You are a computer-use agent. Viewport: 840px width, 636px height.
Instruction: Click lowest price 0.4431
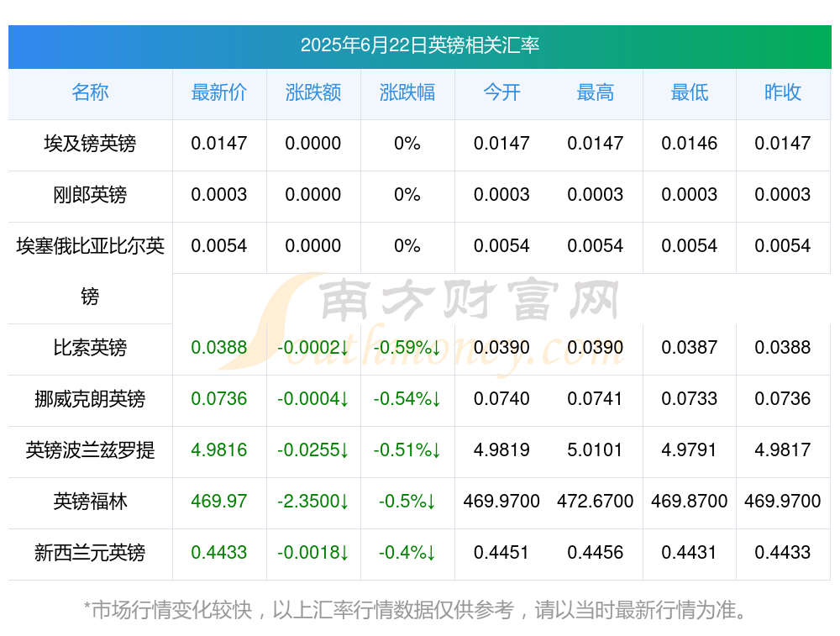tap(690, 553)
